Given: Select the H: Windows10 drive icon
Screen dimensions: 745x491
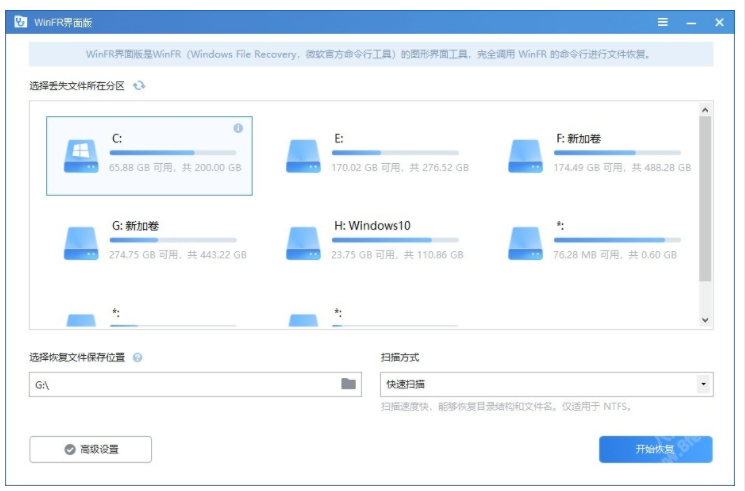Looking at the screenshot, I should point(302,241).
